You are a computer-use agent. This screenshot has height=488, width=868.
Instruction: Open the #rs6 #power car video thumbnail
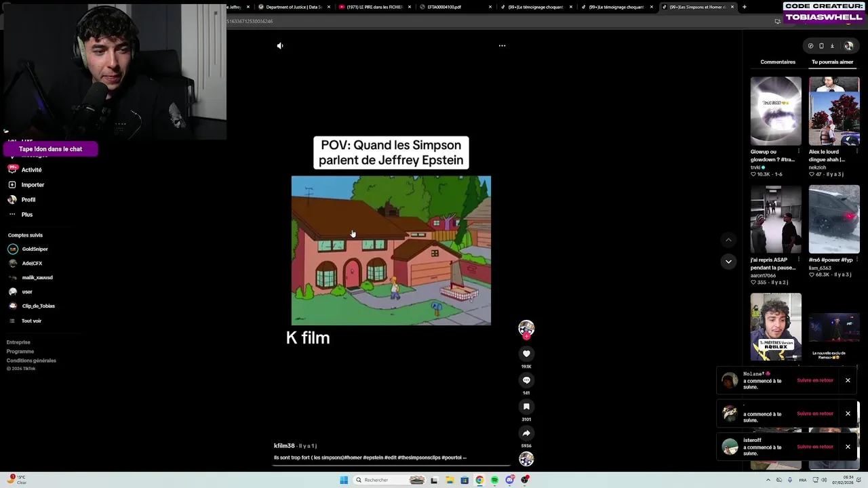click(834, 219)
